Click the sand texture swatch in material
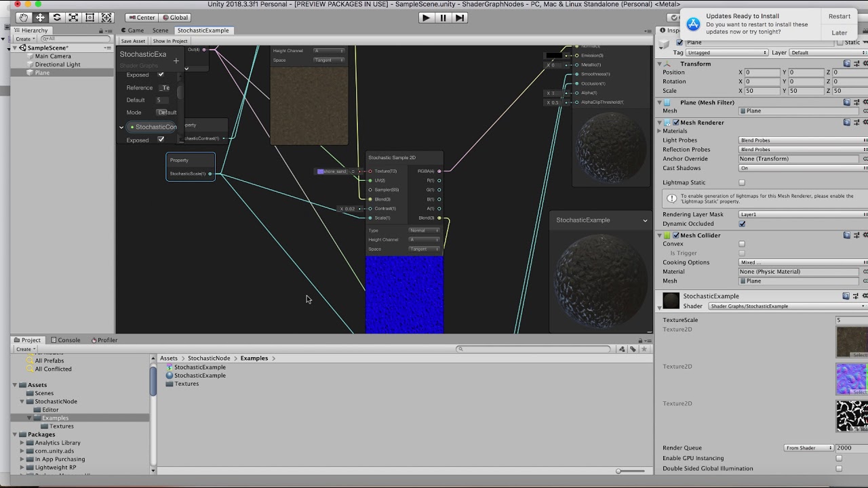Viewport: 868px width, 488px height. coord(852,342)
